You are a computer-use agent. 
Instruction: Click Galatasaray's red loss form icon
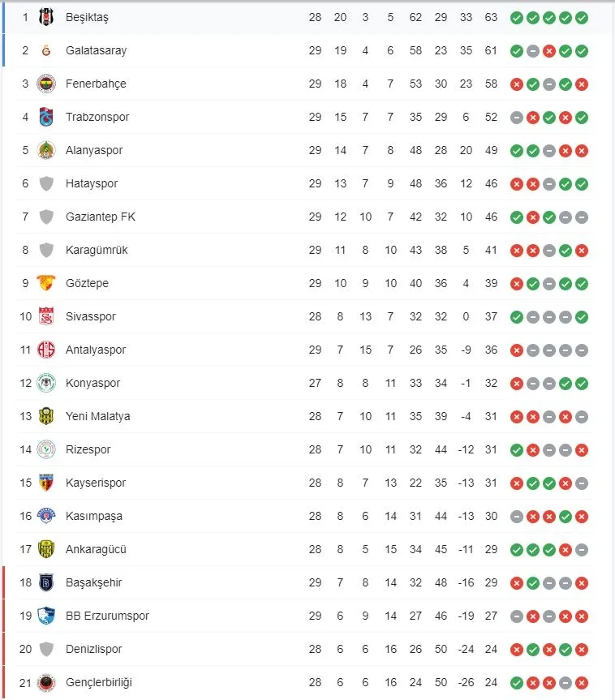point(548,50)
